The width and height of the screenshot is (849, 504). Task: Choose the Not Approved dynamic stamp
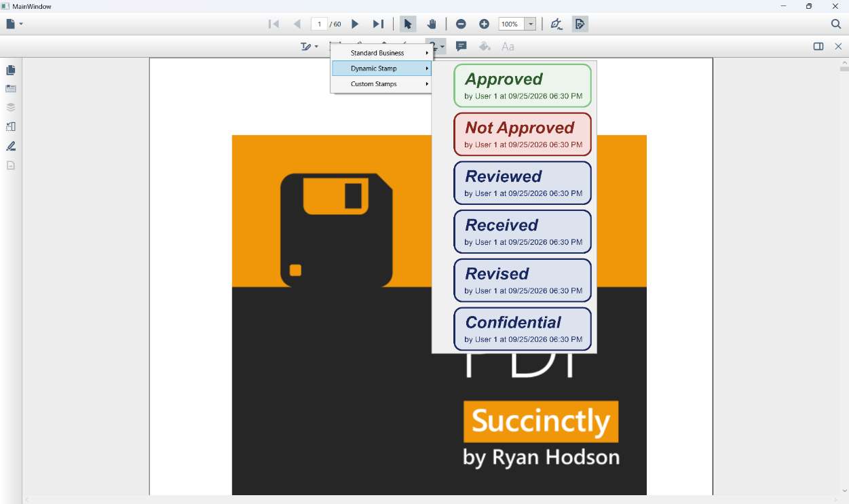pos(523,134)
